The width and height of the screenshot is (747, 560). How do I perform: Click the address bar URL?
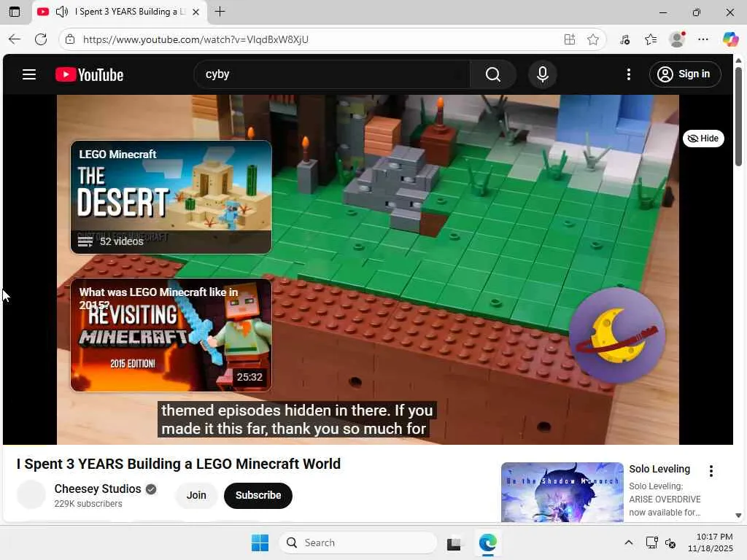196,39
